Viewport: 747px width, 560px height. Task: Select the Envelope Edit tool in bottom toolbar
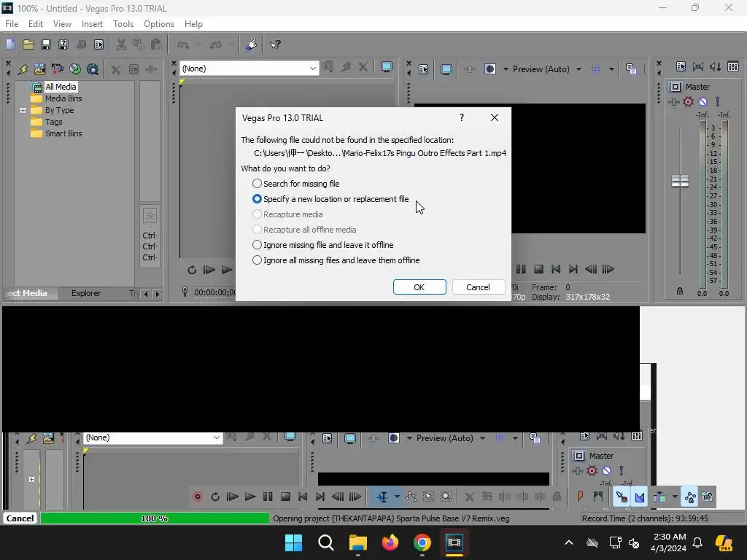point(411,497)
